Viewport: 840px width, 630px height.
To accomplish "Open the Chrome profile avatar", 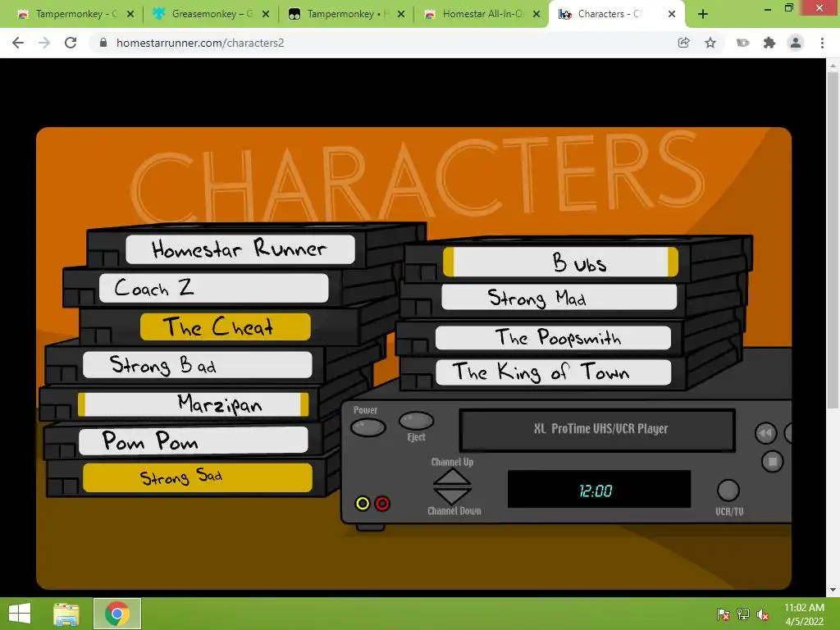I will [x=796, y=43].
